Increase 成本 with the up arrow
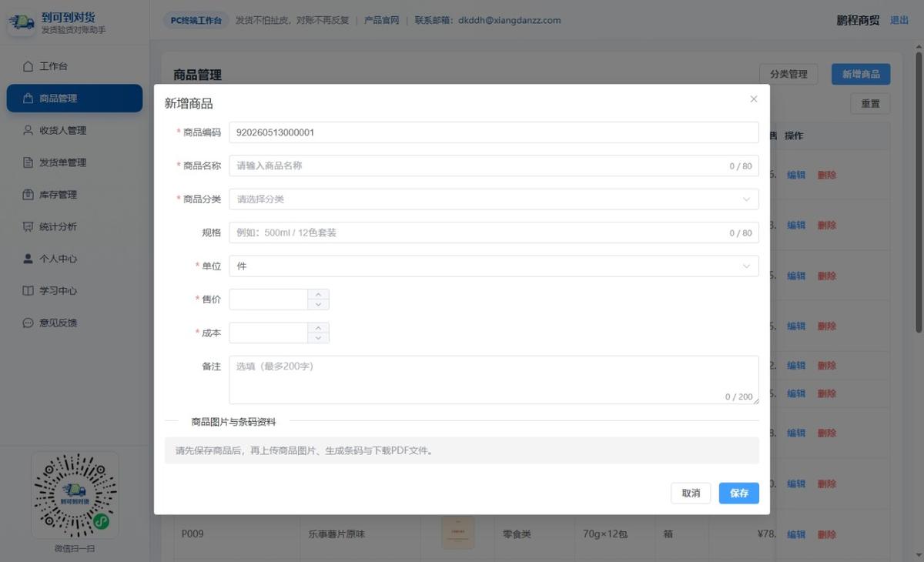This screenshot has width=924, height=562. coord(318,328)
